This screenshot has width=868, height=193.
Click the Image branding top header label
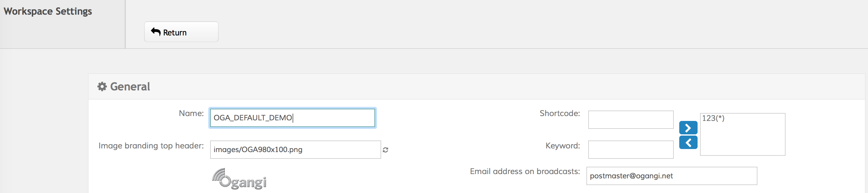coord(151,146)
